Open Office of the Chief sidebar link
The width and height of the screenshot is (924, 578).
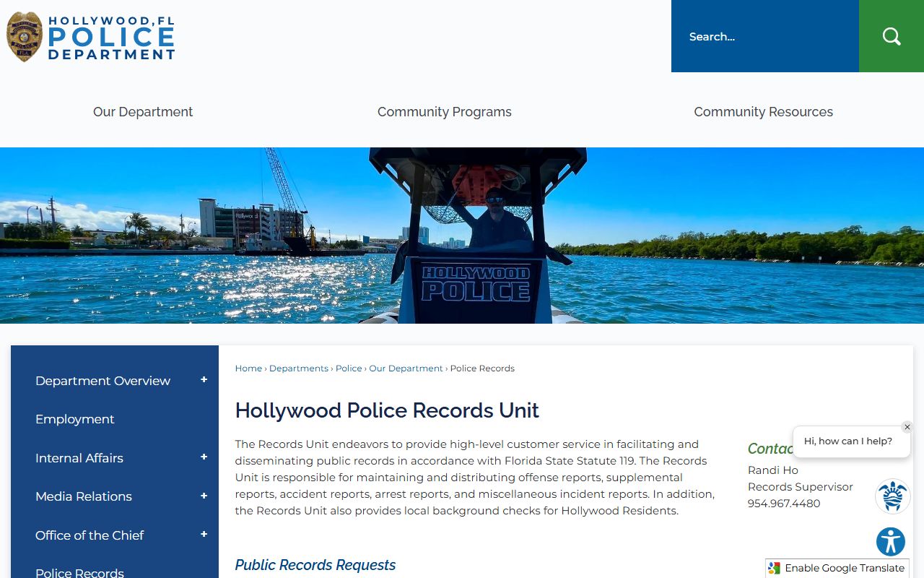point(90,535)
